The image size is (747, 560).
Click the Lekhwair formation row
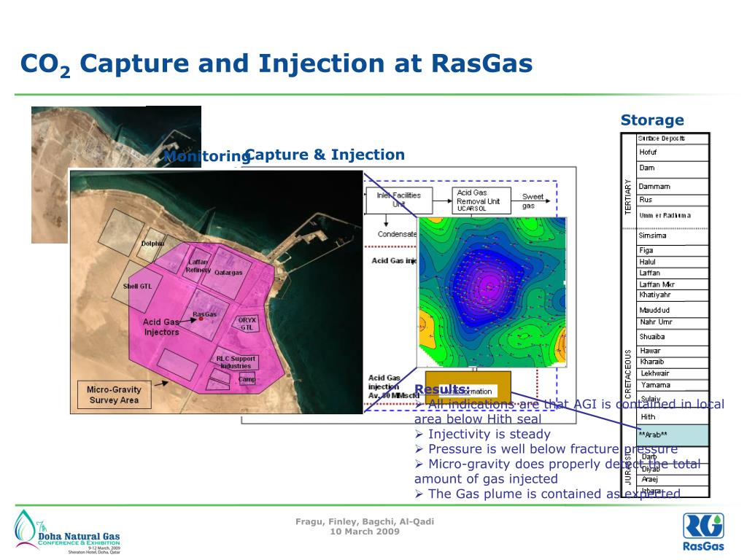[673, 373]
